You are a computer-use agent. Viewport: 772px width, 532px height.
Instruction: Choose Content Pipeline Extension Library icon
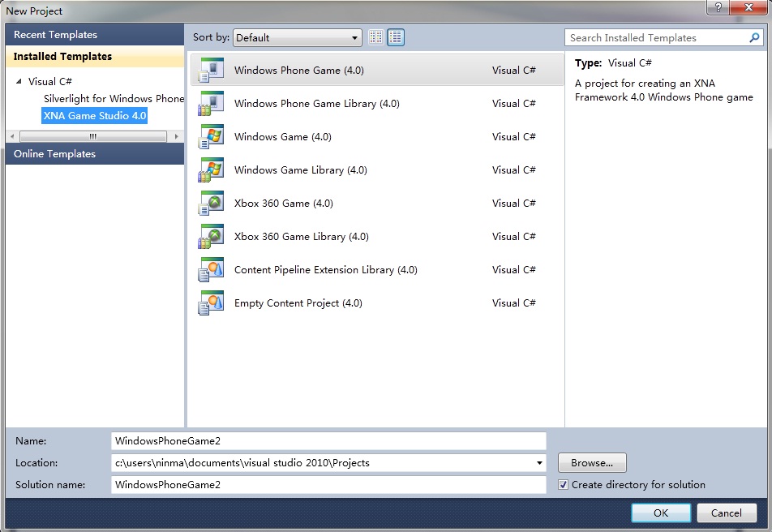(211, 270)
